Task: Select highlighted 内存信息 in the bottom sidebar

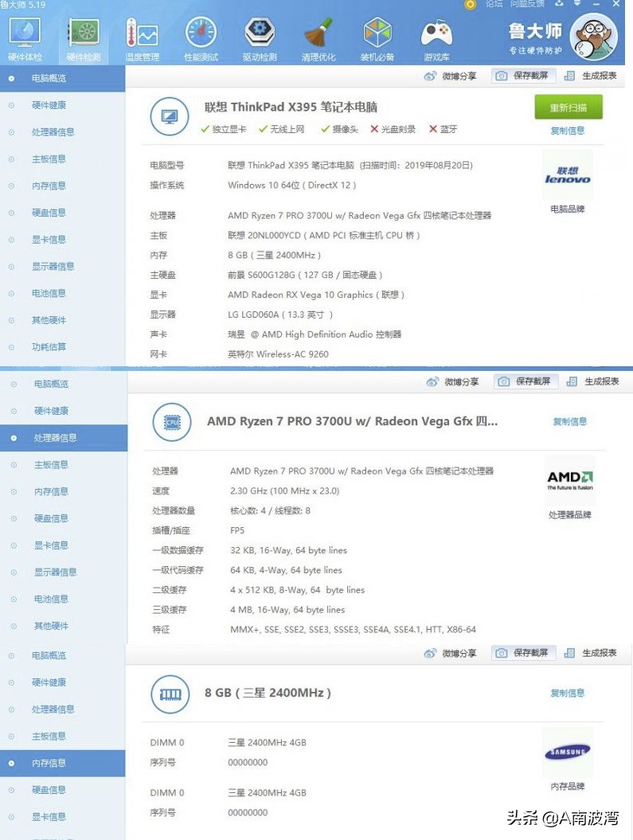Action: tap(63, 763)
